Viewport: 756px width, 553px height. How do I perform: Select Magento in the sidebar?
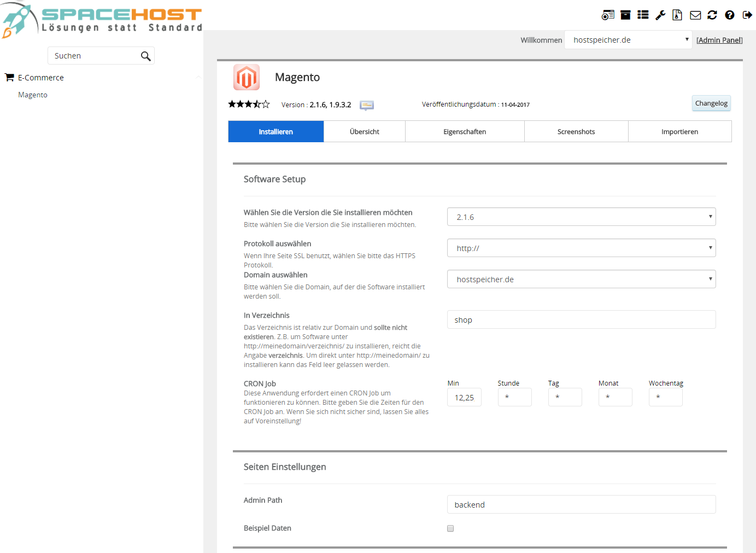click(33, 95)
